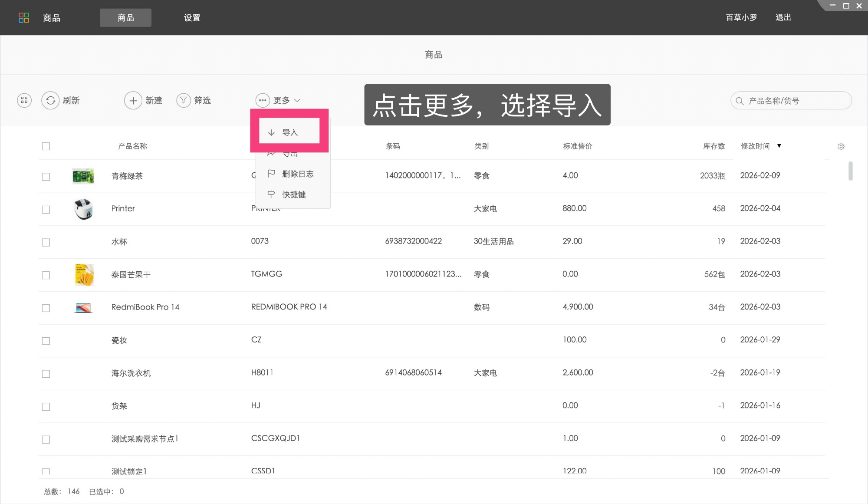Open 快捷键 menu entry
Viewport: 868px width, 504px height.
(x=294, y=194)
